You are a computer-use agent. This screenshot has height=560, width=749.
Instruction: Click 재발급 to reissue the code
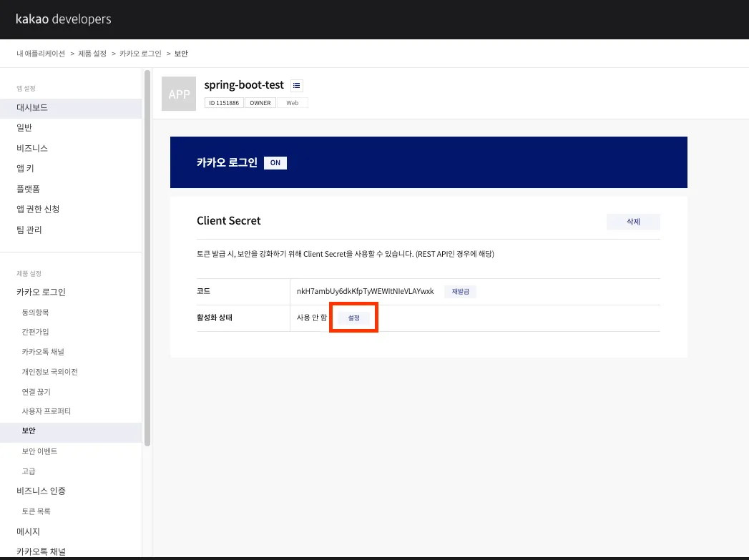461,292
